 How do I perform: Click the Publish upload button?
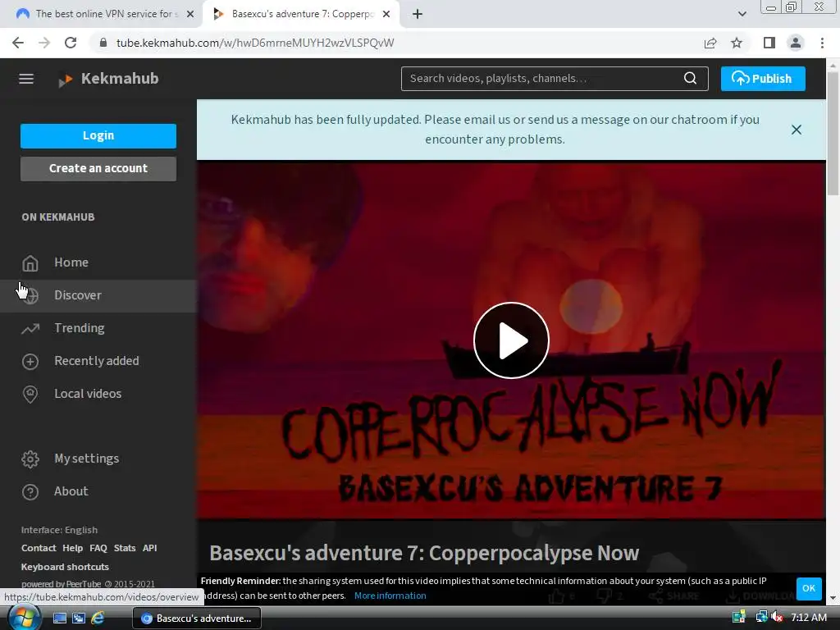[x=763, y=79]
